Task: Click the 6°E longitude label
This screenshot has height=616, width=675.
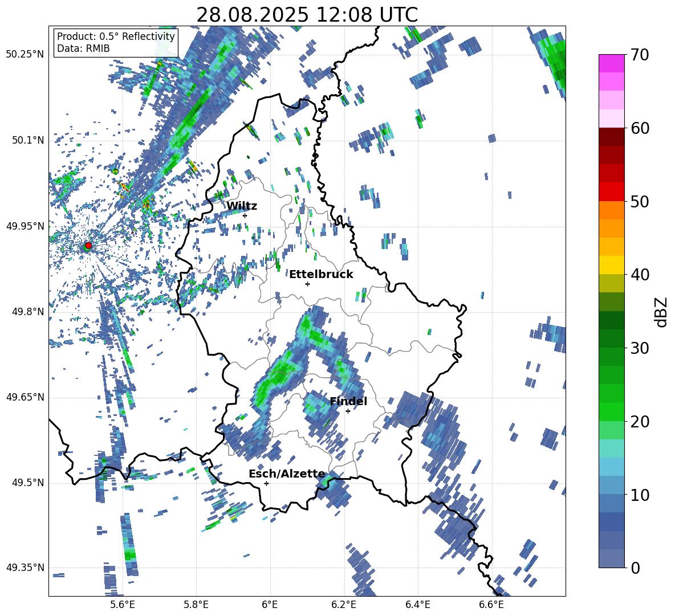Action: pos(270,605)
